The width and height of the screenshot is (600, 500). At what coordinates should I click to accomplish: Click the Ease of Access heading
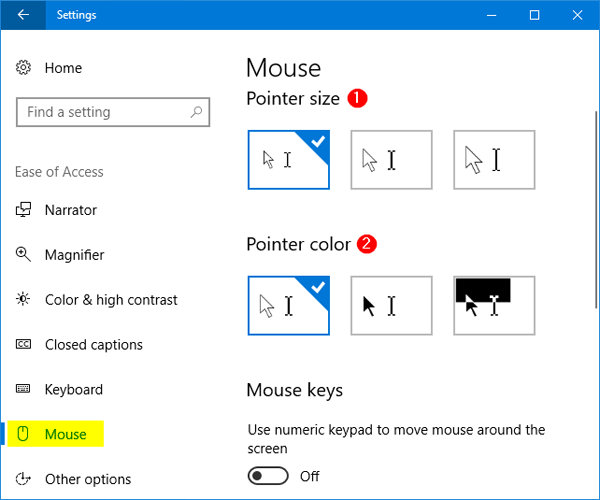pos(59,172)
